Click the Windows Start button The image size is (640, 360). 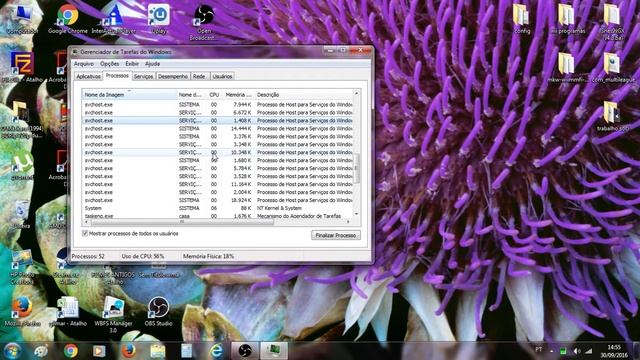pos(12,351)
